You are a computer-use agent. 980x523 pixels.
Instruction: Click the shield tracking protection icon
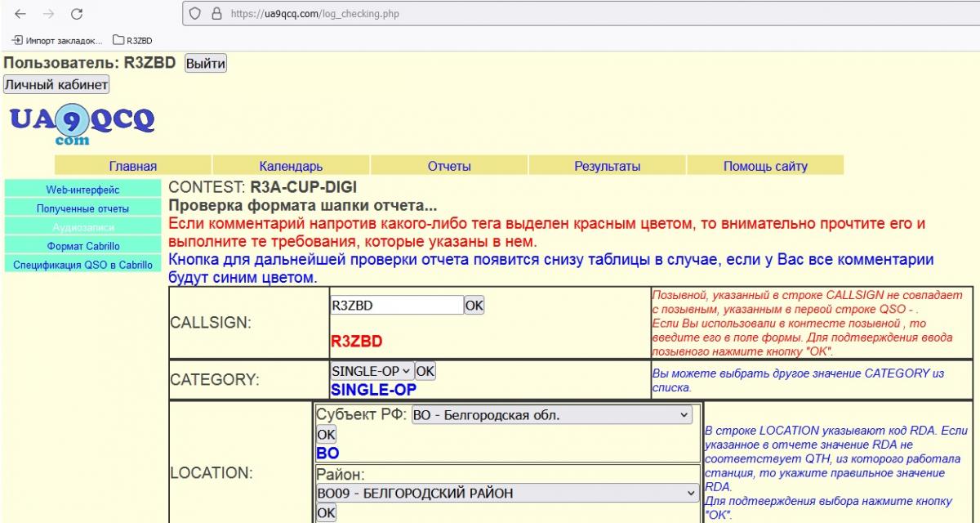pos(195,14)
